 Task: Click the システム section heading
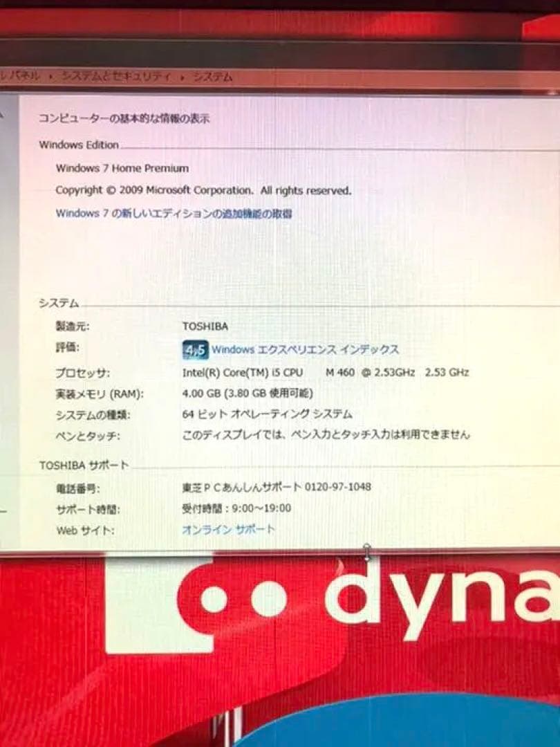tap(58, 302)
